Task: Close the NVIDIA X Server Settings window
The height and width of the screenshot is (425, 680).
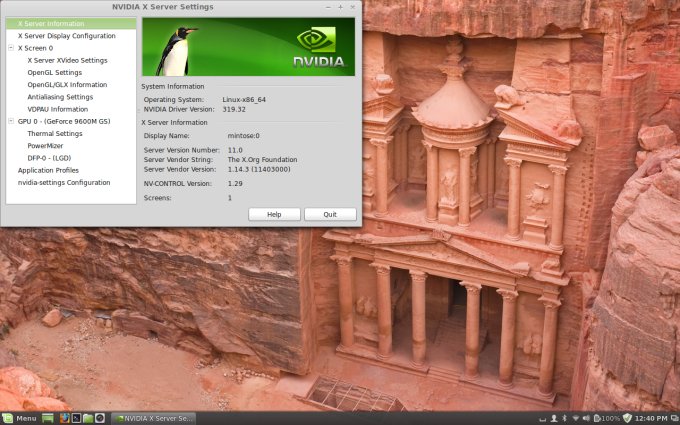Action: click(x=353, y=7)
